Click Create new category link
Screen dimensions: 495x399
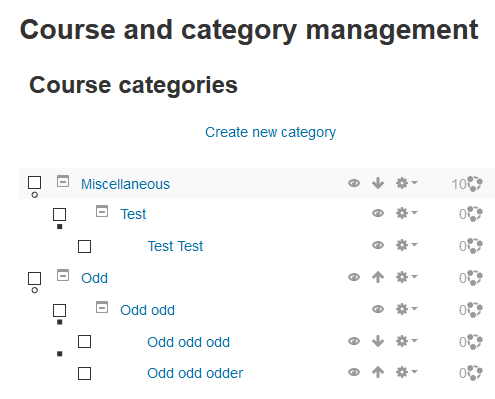tap(270, 132)
